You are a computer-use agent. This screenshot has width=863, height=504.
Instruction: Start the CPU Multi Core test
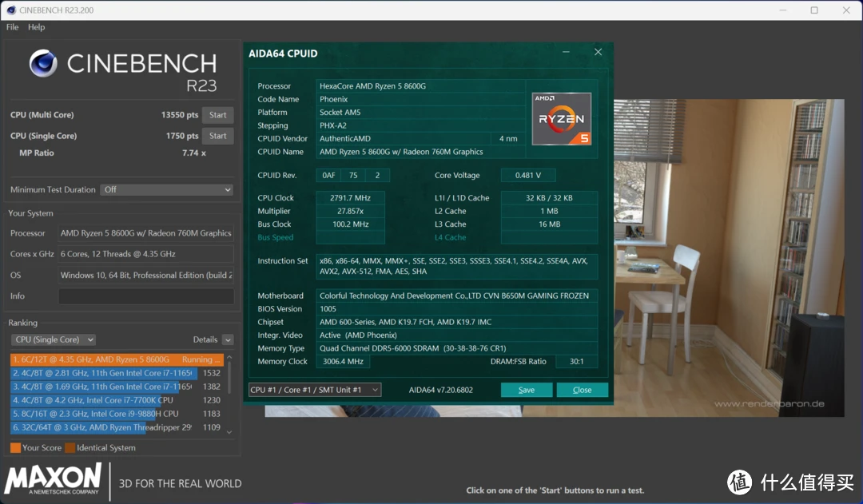coord(217,115)
